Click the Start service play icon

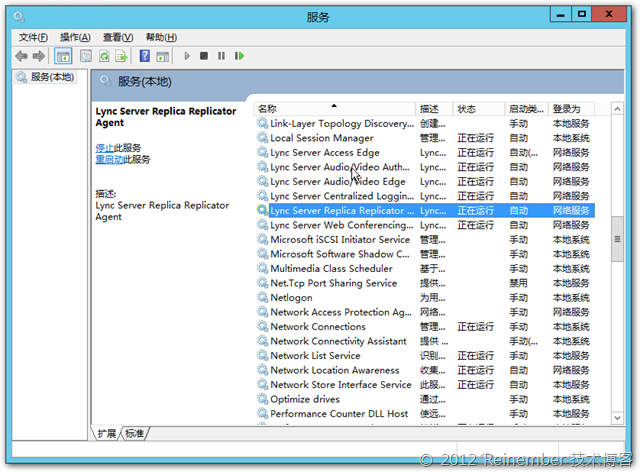coord(187,56)
